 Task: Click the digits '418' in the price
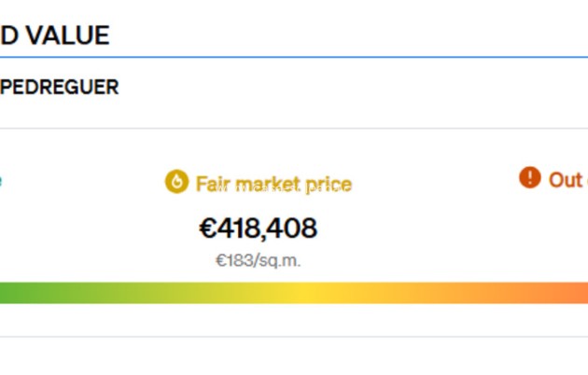pyautogui.click(x=243, y=228)
